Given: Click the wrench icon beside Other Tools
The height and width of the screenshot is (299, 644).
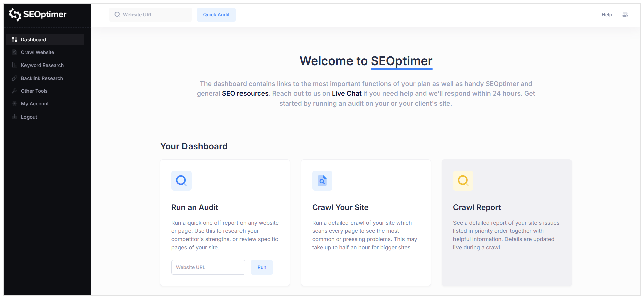Looking at the screenshot, I should point(14,91).
